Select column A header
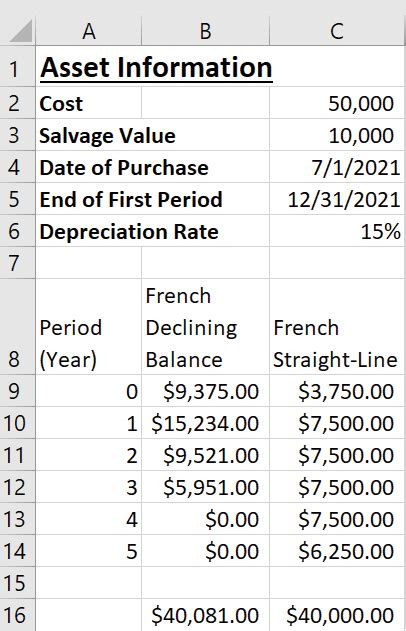 coord(89,31)
